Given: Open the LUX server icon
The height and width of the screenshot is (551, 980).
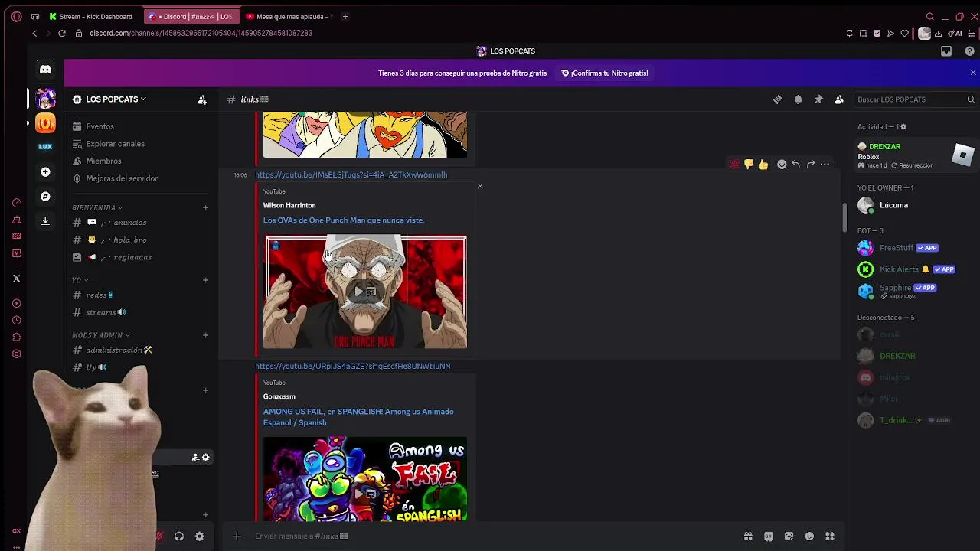Looking at the screenshot, I should tap(45, 147).
